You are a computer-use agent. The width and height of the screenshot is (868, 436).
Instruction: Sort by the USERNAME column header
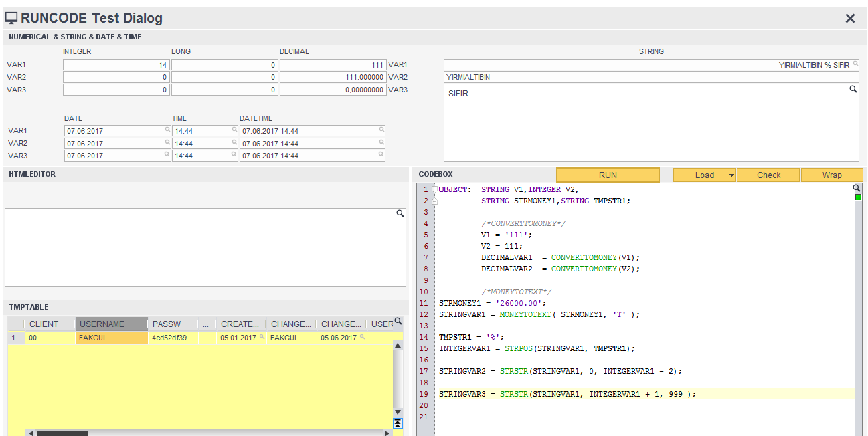pos(111,324)
